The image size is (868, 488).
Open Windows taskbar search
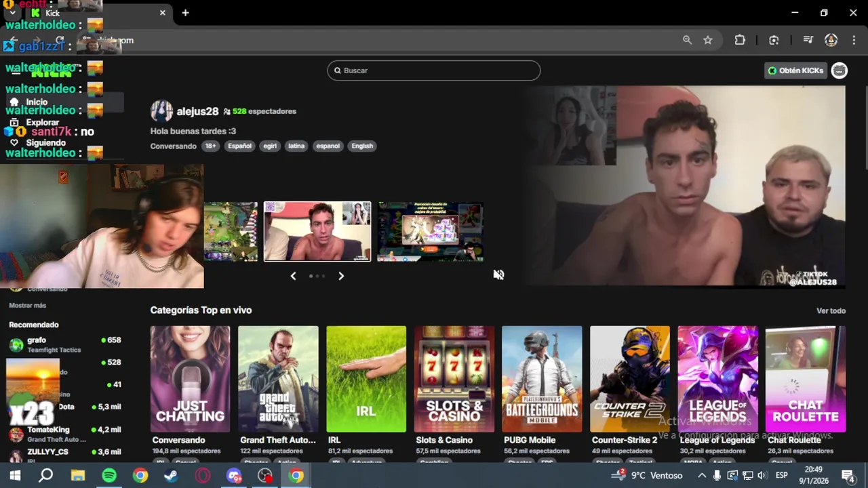pyautogui.click(x=45, y=476)
